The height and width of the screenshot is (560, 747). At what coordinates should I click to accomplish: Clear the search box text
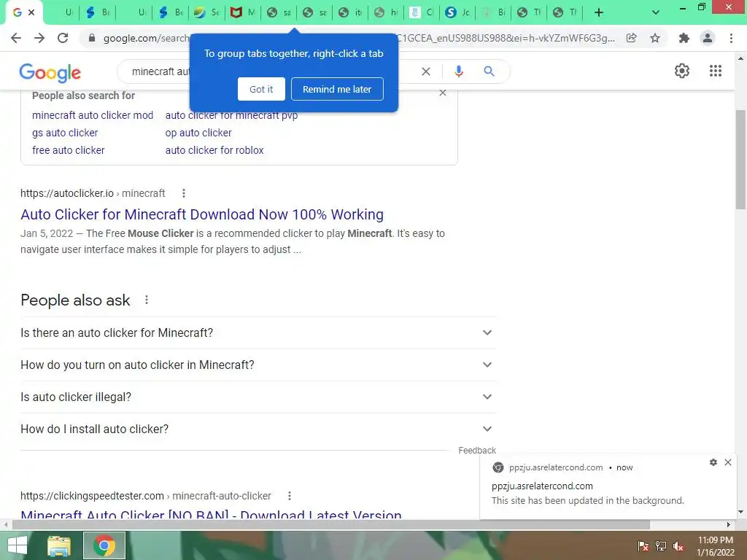(x=426, y=71)
